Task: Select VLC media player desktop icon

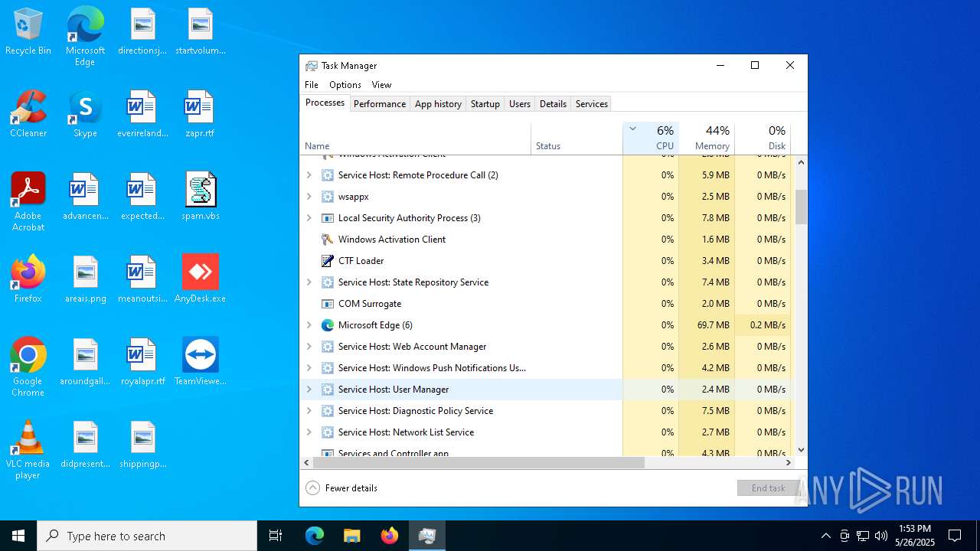Action: point(28,450)
